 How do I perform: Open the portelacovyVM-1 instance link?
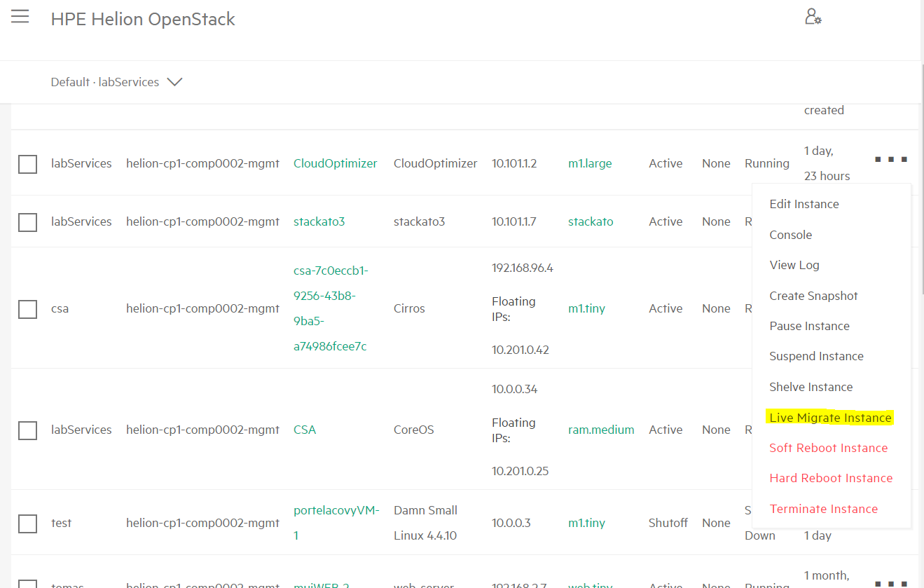coord(336,523)
